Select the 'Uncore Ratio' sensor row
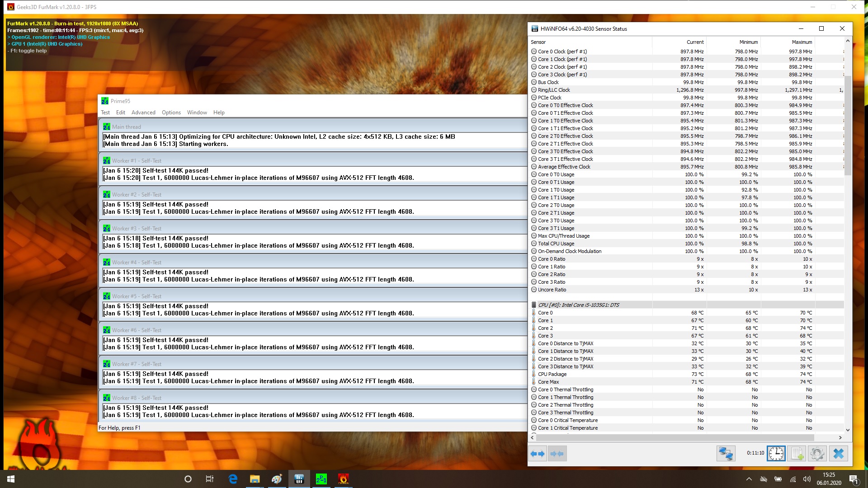This screenshot has height=488, width=868. point(686,290)
